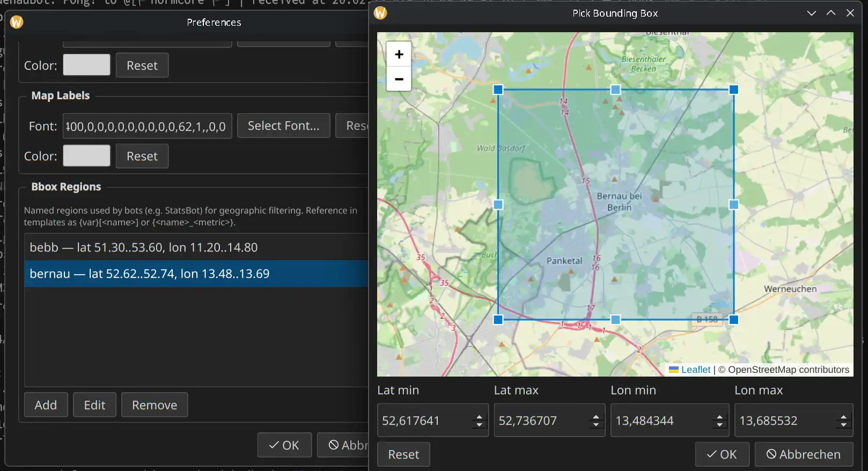868x471 pixels.
Task: Increase the Lat min value with up arrow
Action: click(x=479, y=416)
